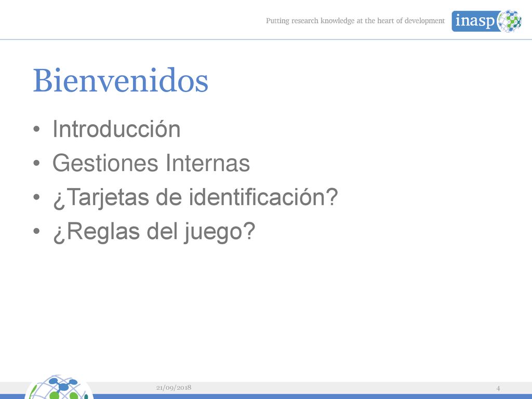Click the date 21/09/2018 in the footer
The height and width of the screenshot is (399, 532).
click(x=174, y=388)
